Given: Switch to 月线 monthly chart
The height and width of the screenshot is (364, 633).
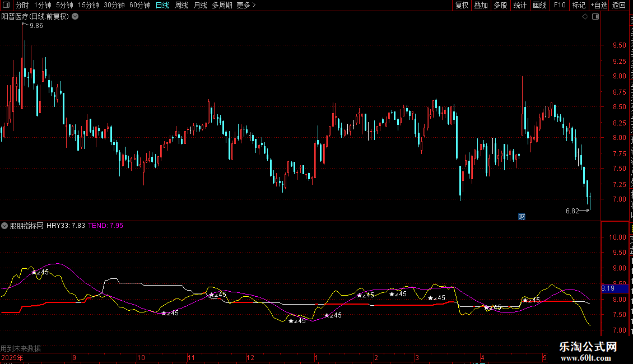Looking at the screenshot, I should point(200,5).
